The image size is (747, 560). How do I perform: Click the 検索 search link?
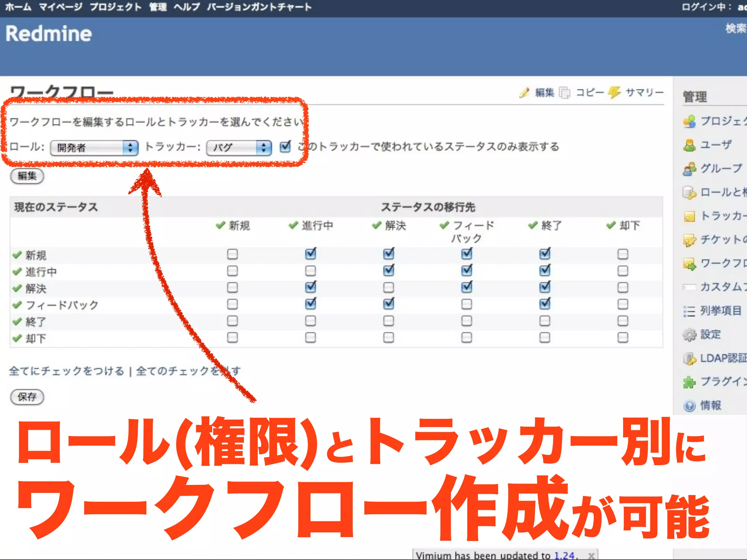[x=736, y=28]
